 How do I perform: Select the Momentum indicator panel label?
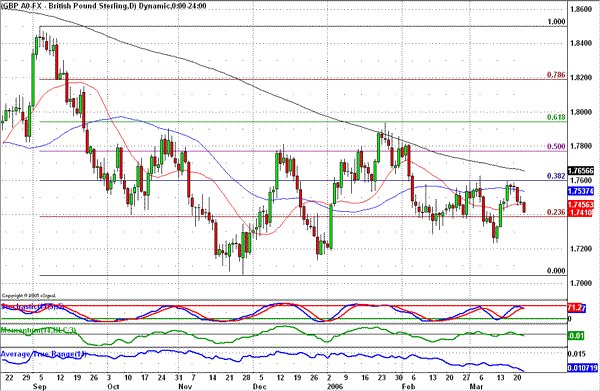[x=39, y=330]
